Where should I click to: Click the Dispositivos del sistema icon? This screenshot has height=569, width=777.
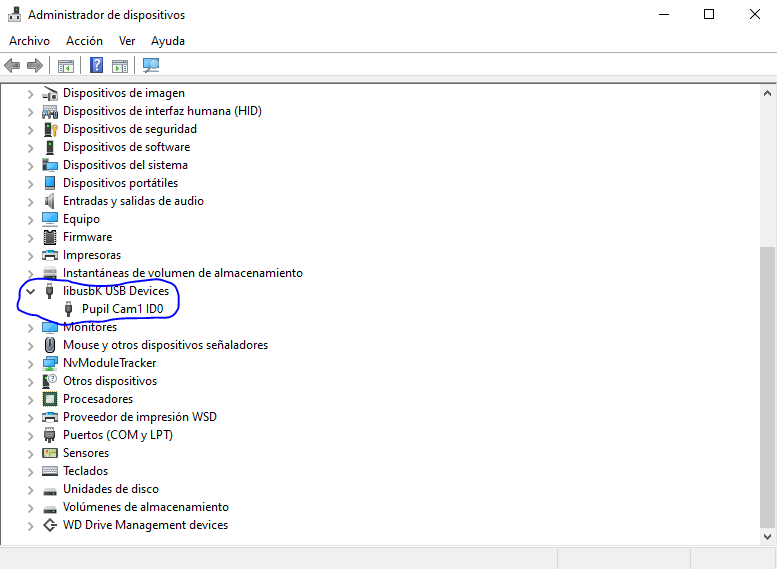pyautogui.click(x=50, y=165)
